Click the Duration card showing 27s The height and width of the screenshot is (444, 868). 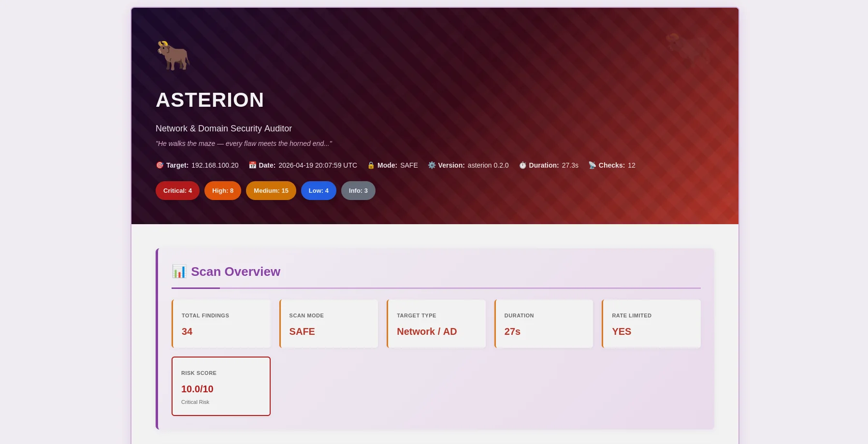(544, 324)
